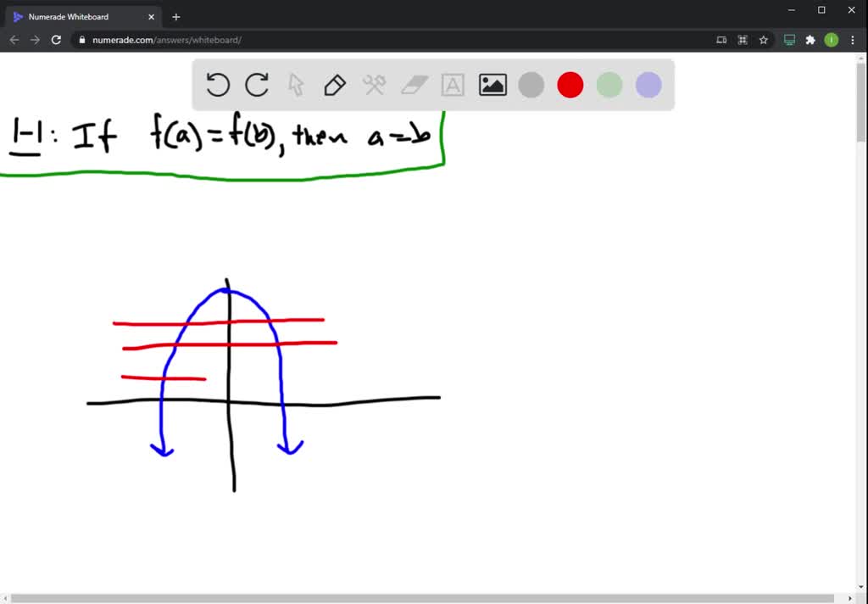Select the text box tool
868x604 pixels.
coord(453,85)
